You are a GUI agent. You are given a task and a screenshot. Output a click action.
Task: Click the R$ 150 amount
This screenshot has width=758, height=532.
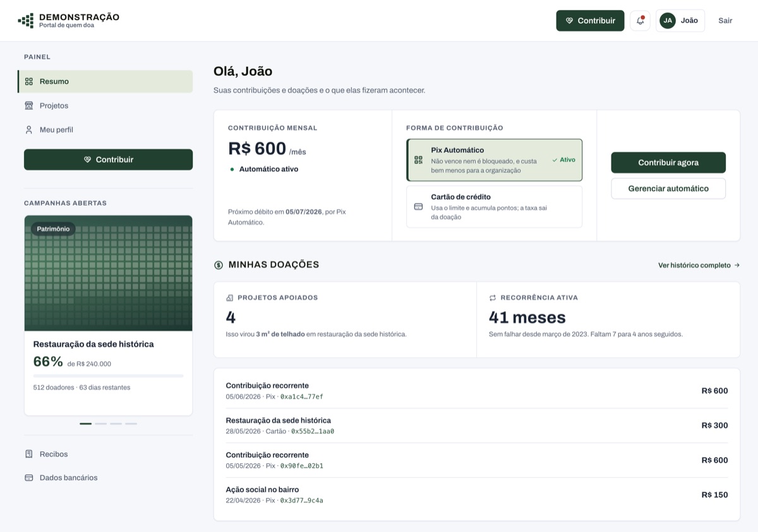[714, 495]
